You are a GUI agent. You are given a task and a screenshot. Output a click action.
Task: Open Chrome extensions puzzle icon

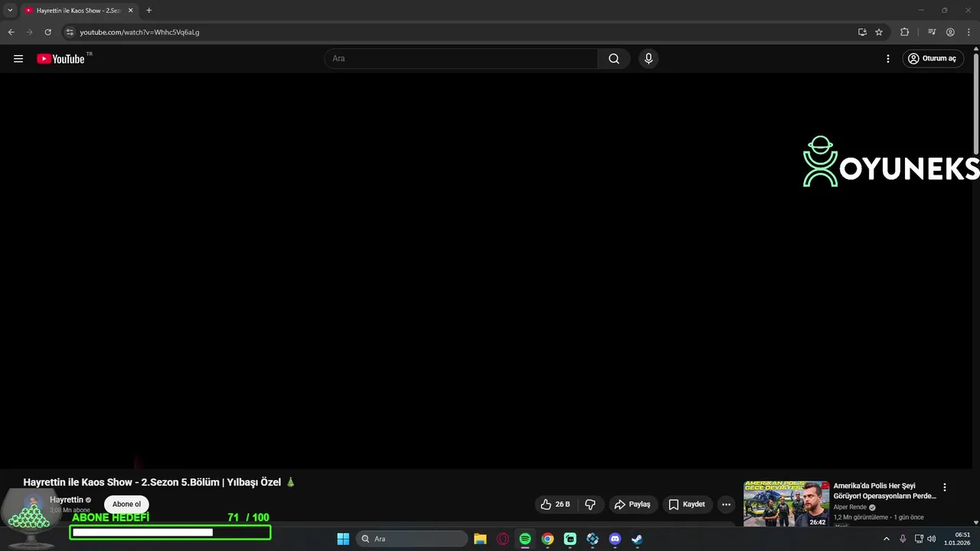[904, 32]
